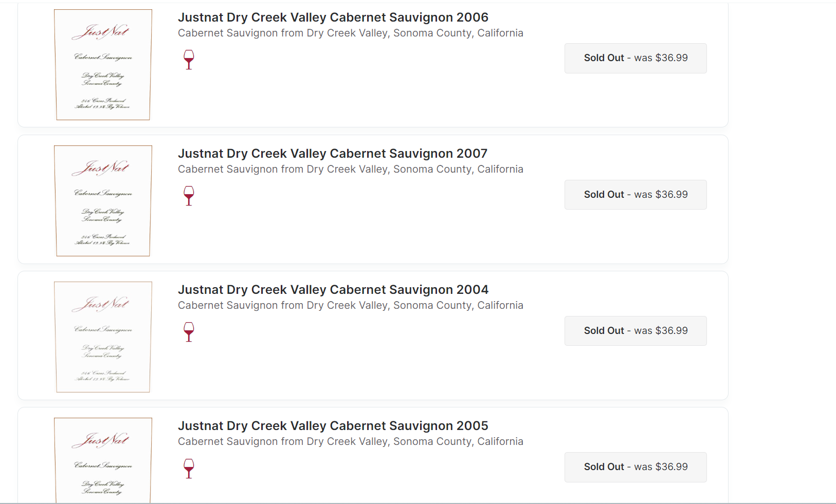Open the 2004 Justnat label thumbnail
This screenshot has height=504, width=836.
pyautogui.click(x=103, y=337)
